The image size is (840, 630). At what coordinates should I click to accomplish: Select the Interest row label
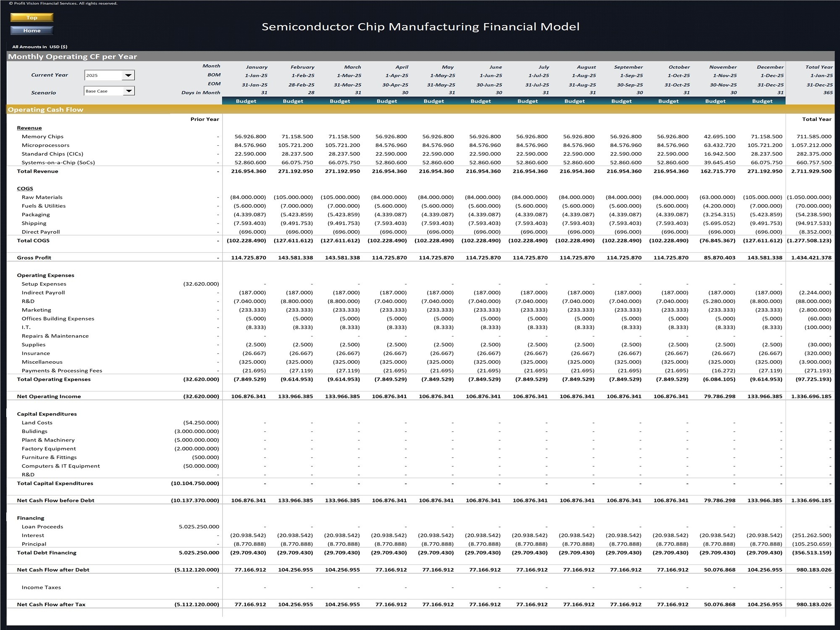tap(33, 535)
